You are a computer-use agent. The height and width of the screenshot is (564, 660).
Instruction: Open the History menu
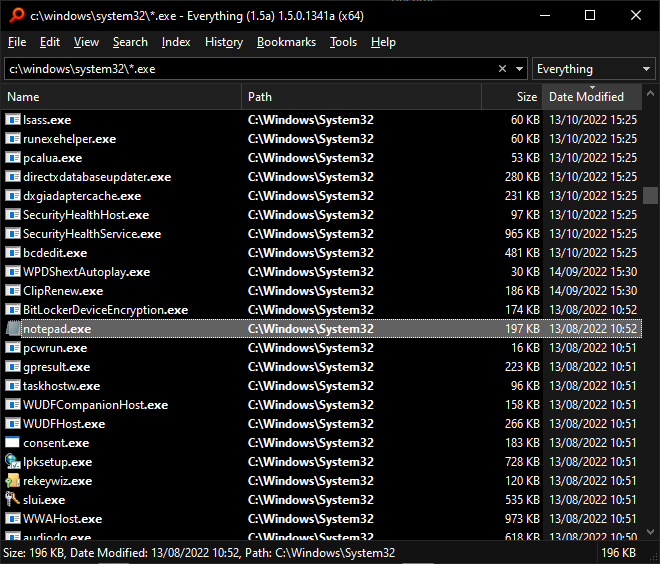point(224,42)
